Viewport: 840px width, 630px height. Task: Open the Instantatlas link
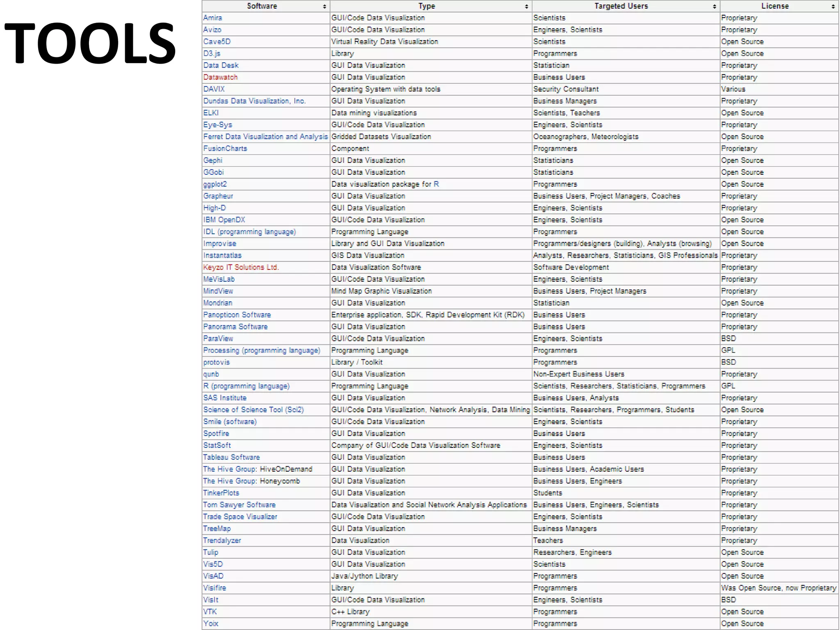(222, 256)
